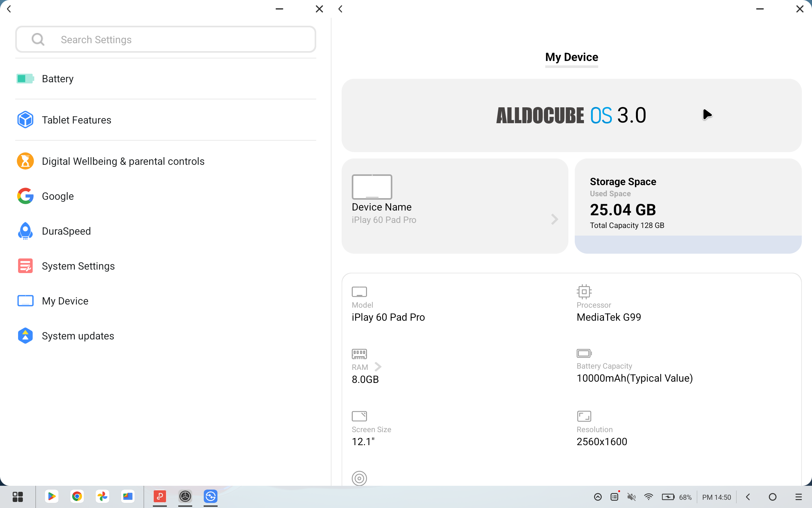Click the used space value 25.04 GB

[x=623, y=210]
